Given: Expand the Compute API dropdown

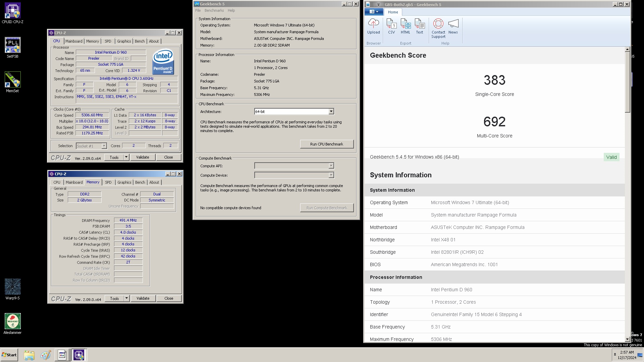Looking at the screenshot, I should point(331,166).
